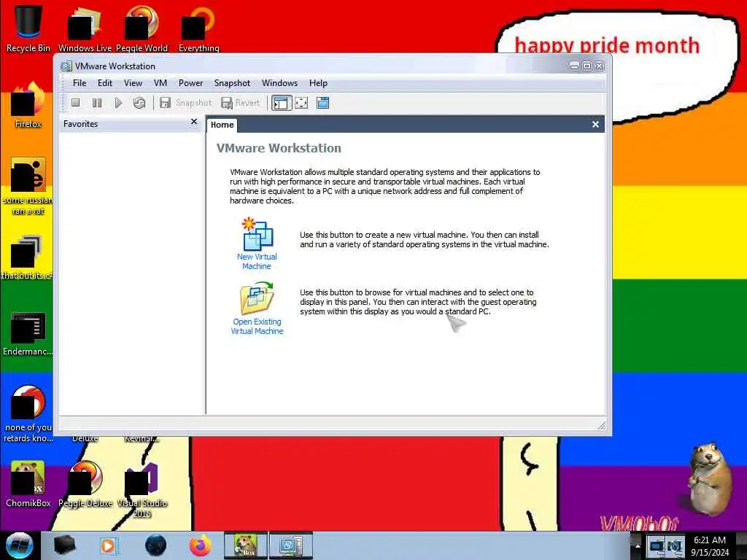Click the Suspend pause toolbar icon
The height and width of the screenshot is (560, 747).
tap(97, 102)
